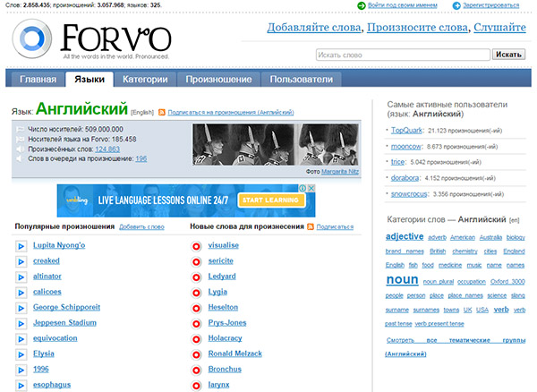
Task: Play pronunciation of Lupita Nyong'o
Action: pyautogui.click(x=21, y=246)
